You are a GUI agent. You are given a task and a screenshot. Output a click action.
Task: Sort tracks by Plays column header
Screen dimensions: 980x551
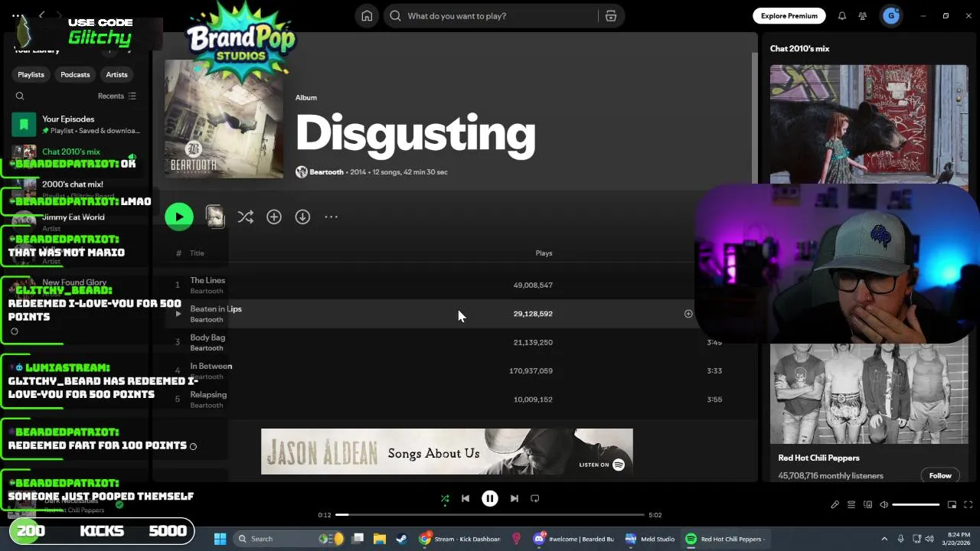[x=544, y=253]
